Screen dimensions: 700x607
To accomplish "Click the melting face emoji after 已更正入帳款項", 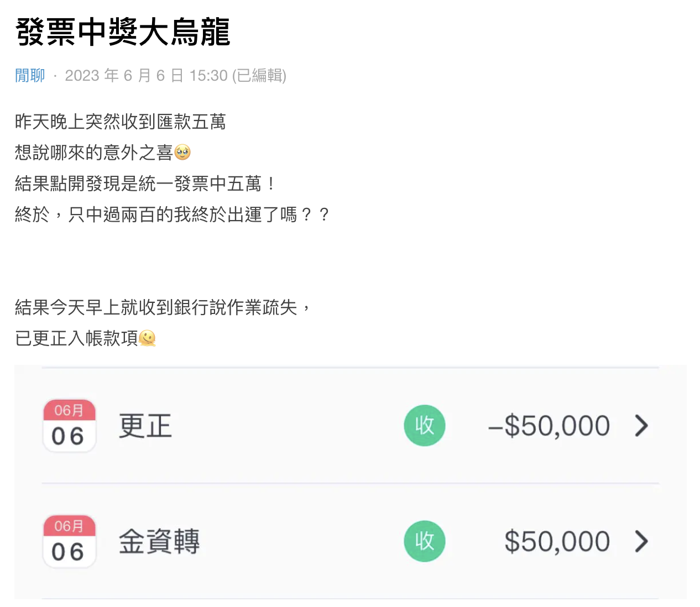I will coord(148,338).
